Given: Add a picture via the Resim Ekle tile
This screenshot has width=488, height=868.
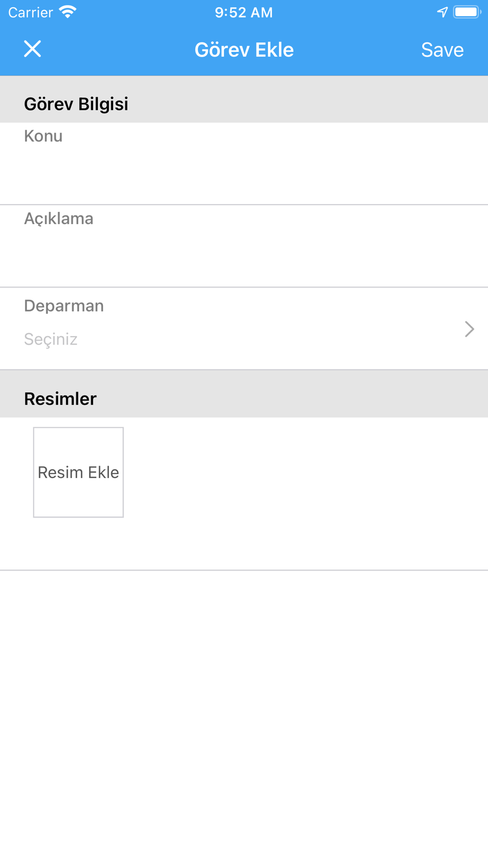Looking at the screenshot, I should (x=78, y=472).
